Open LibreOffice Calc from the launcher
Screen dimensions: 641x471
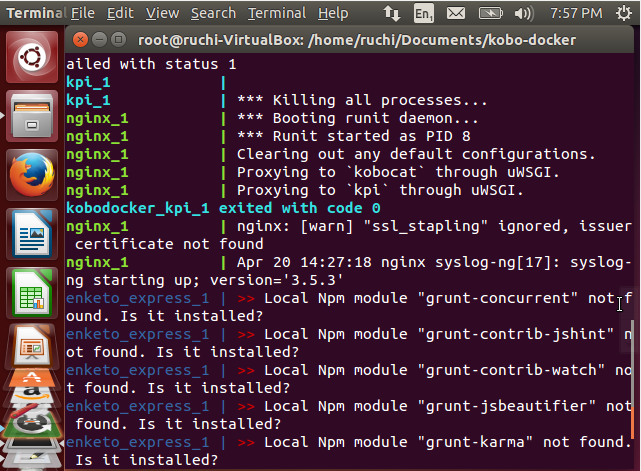[32, 293]
